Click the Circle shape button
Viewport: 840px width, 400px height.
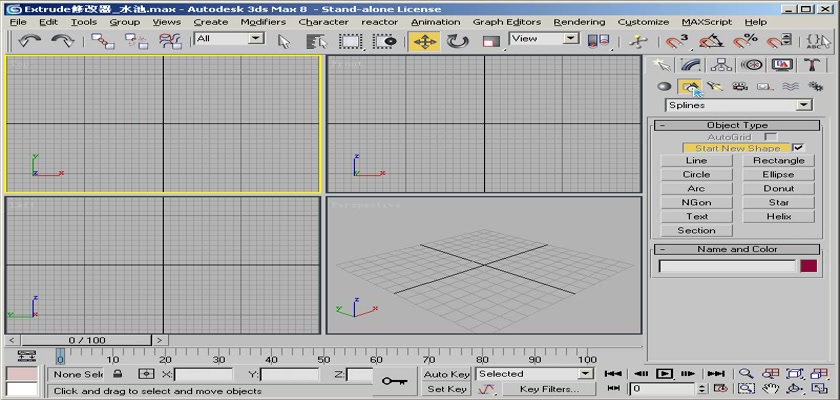(696, 175)
